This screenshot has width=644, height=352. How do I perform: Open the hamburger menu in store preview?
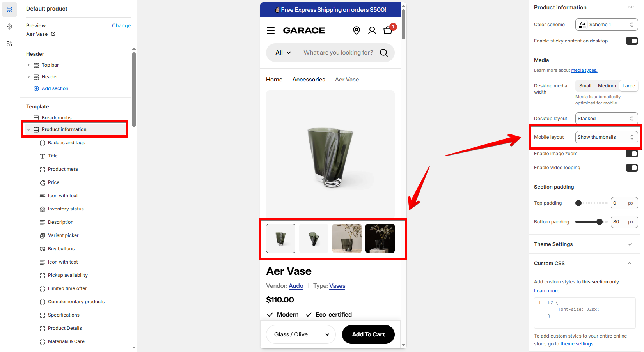(271, 30)
